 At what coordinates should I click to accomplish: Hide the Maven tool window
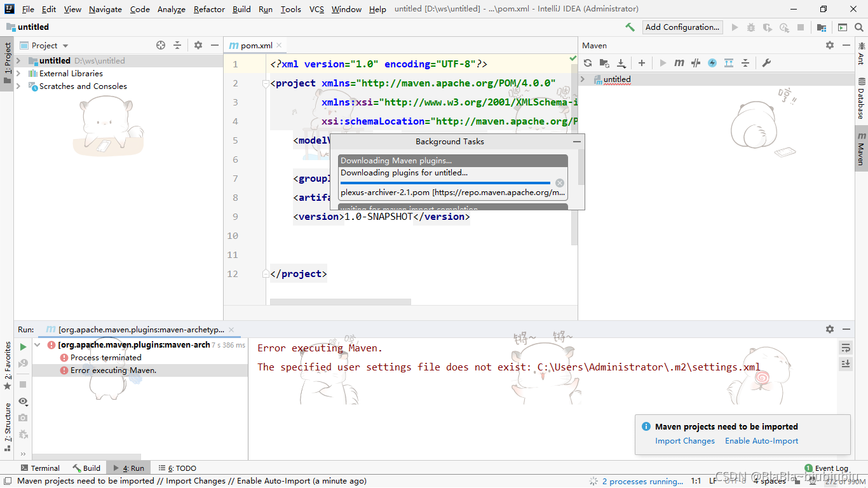coord(846,45)
